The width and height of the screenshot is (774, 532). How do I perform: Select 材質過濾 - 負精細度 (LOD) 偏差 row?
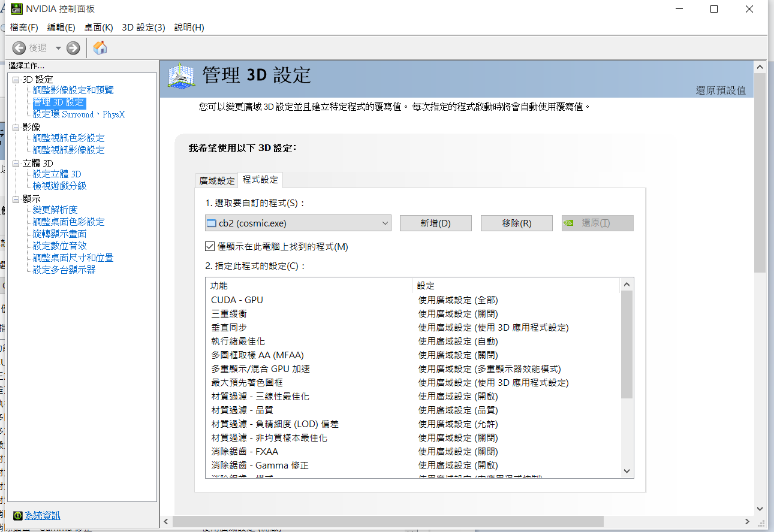pyautogui.click(x=414, y=424)
